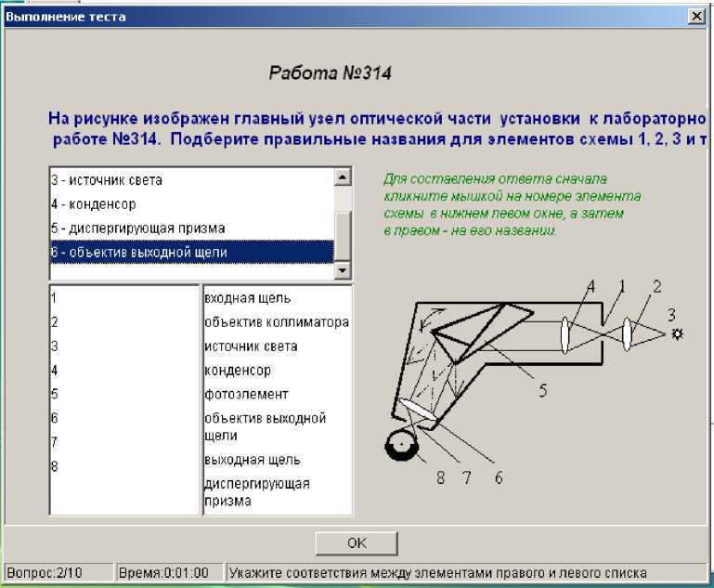Select element number 2 in left list
The height and width of the screenshot is (588, 714).
tap(124, 322)
